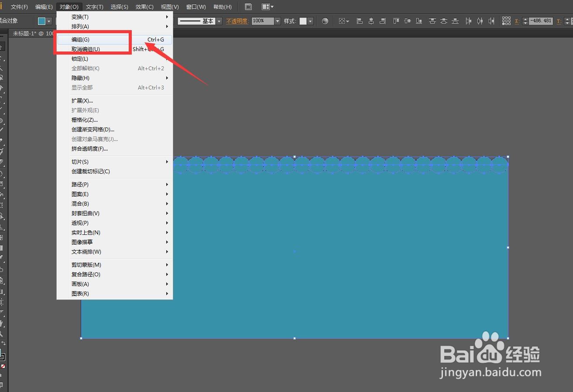Click the reference point grid icon
Screen dimensions: 573x392
[506, 21]
